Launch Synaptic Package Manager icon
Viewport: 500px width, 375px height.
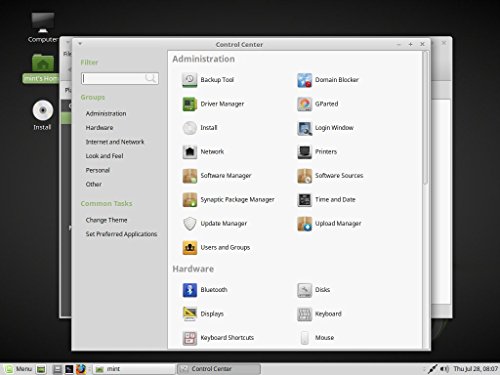189,200
